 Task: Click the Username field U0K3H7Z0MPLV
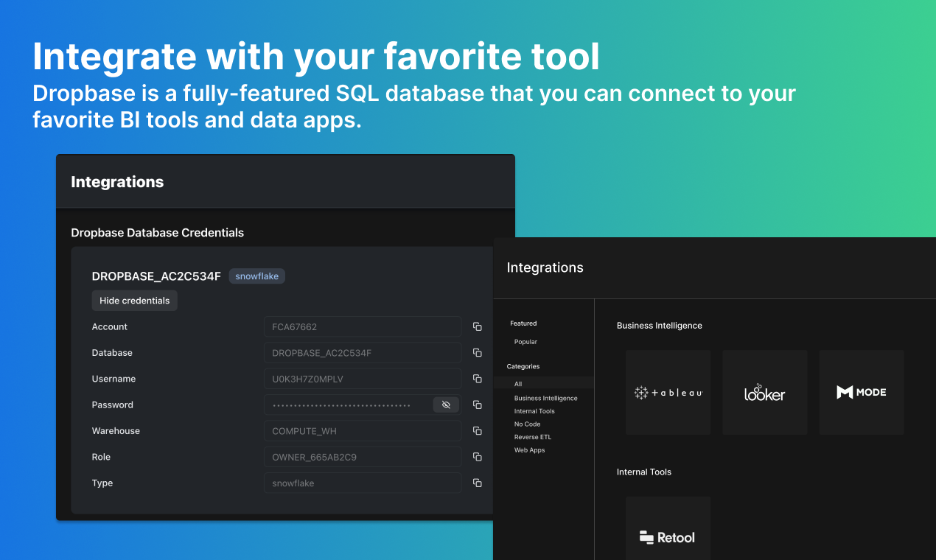[363, 379]
